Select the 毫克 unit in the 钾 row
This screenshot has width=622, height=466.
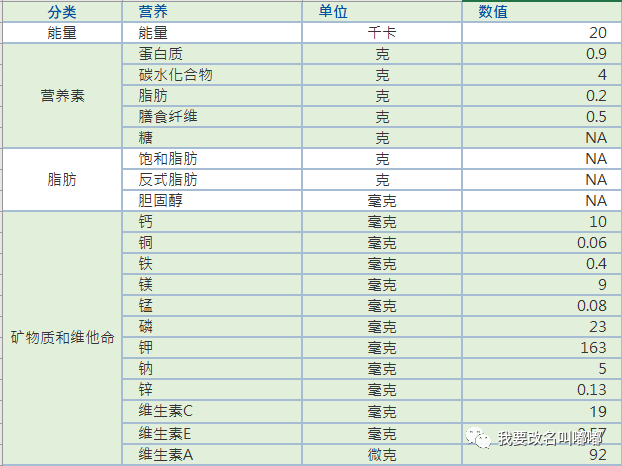(382, 348)
